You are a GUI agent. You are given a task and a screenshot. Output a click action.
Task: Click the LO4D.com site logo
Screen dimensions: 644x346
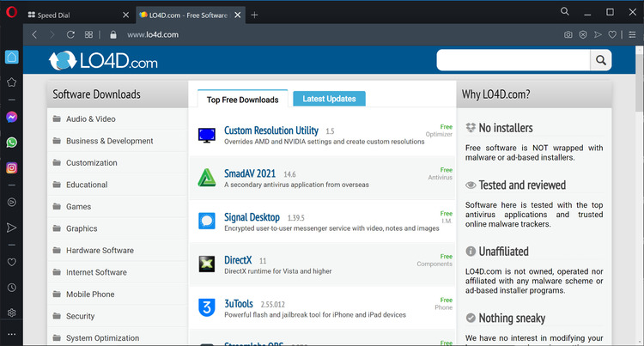104,61
